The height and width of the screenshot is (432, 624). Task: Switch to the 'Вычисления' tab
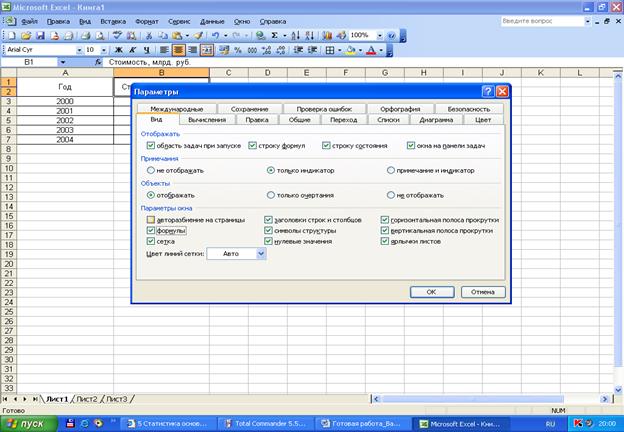coord(207,120)
